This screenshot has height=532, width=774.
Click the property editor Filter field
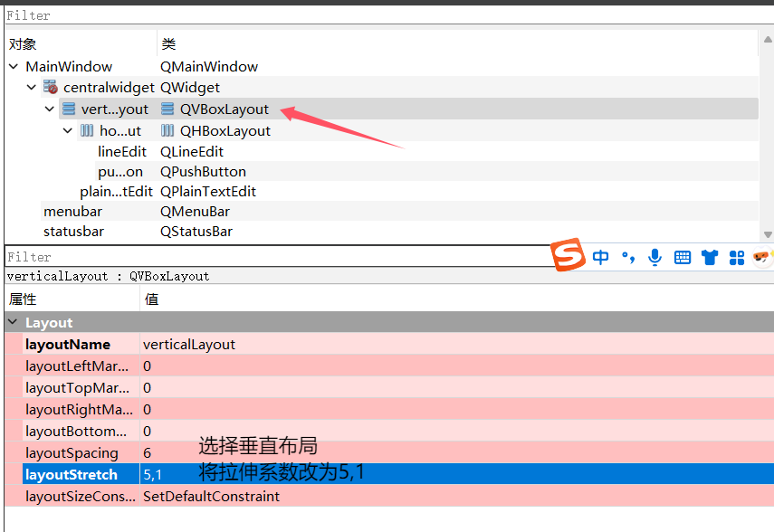coord(279,257)
